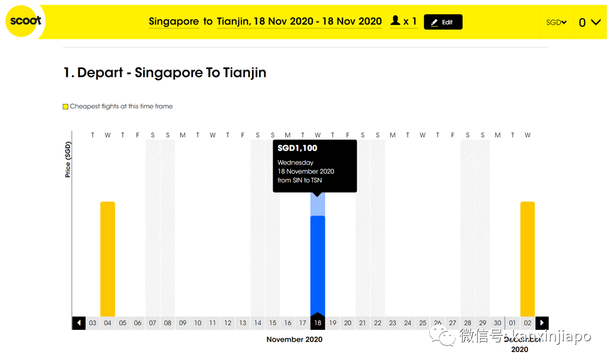Go to next dates with right arrow
Screen dimensions: 611x364
pos(542,323)
